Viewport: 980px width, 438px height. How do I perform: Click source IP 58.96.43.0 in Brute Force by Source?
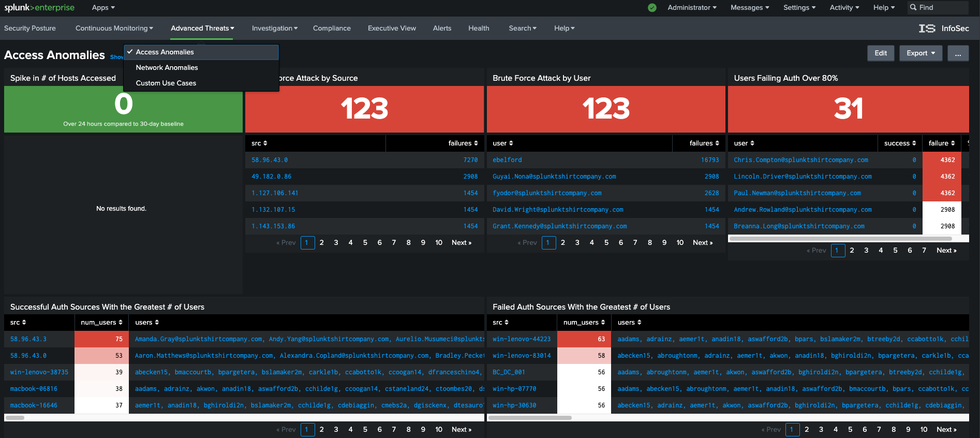point(270,160)
